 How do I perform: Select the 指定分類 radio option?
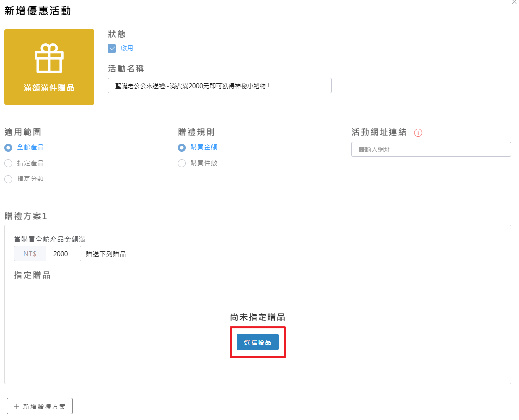pos(8,179)
